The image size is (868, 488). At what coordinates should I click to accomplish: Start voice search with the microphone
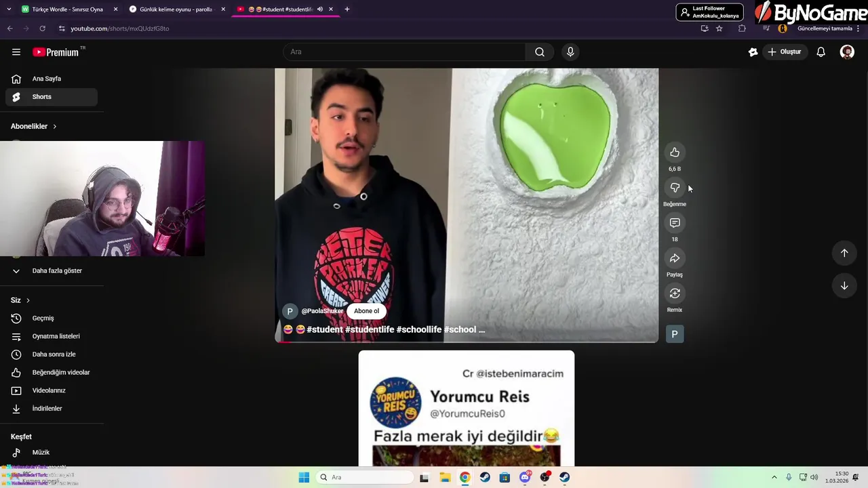point(570,52)
